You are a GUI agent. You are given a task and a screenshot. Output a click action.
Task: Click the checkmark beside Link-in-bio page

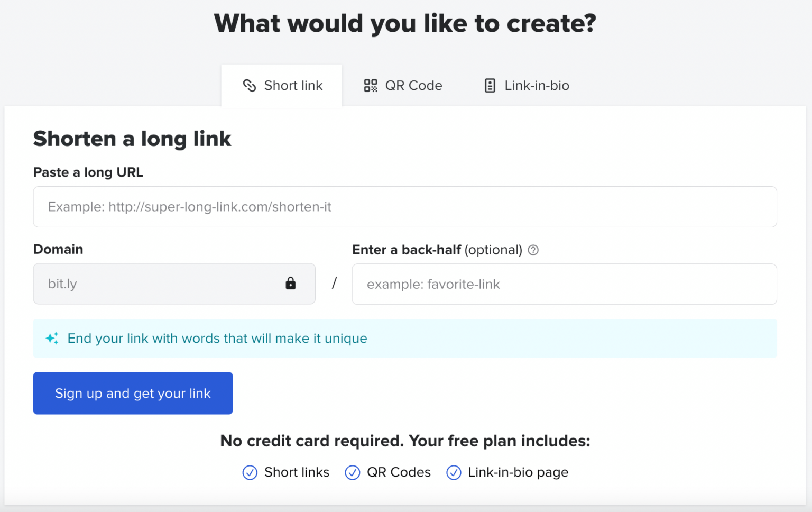(454, 472)
